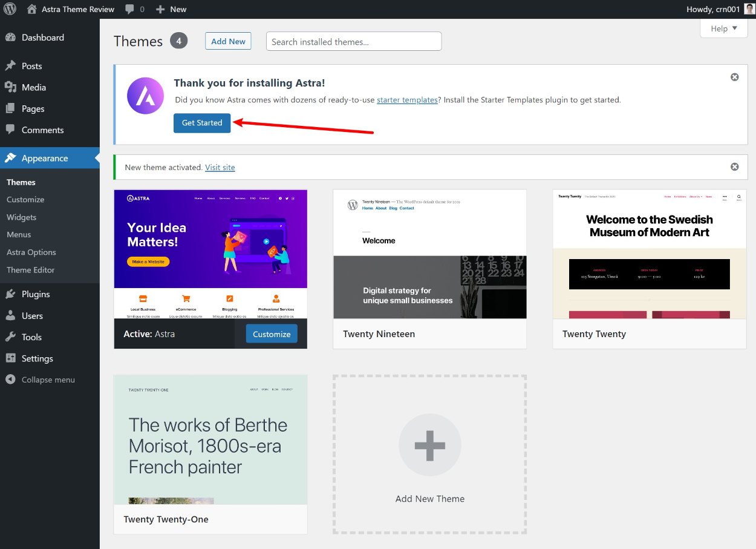Open the crn001 user avatar
The width and height of the screenshot is (756, 549).
coord(749,9)
